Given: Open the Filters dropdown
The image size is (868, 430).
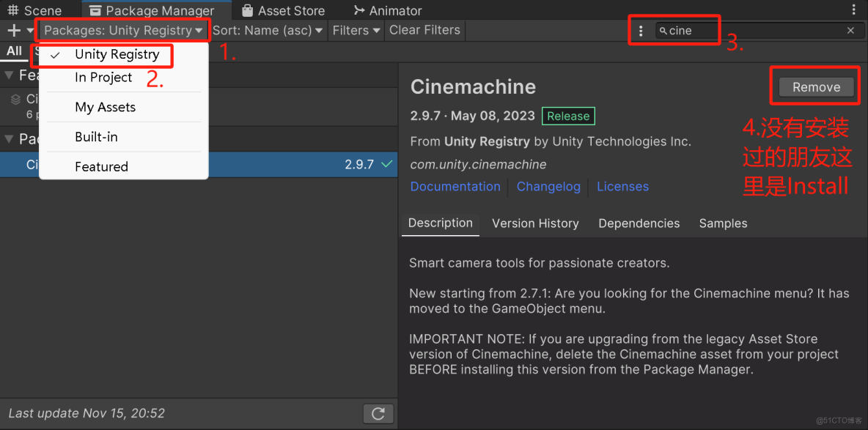Looking at the screenshot, I should 356,30.
